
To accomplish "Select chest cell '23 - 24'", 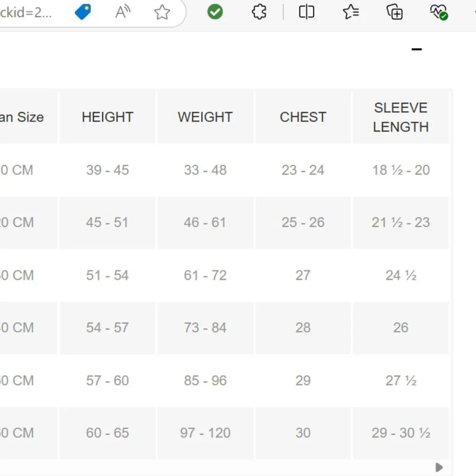I will pyautogui.click(x=303, y=170).
